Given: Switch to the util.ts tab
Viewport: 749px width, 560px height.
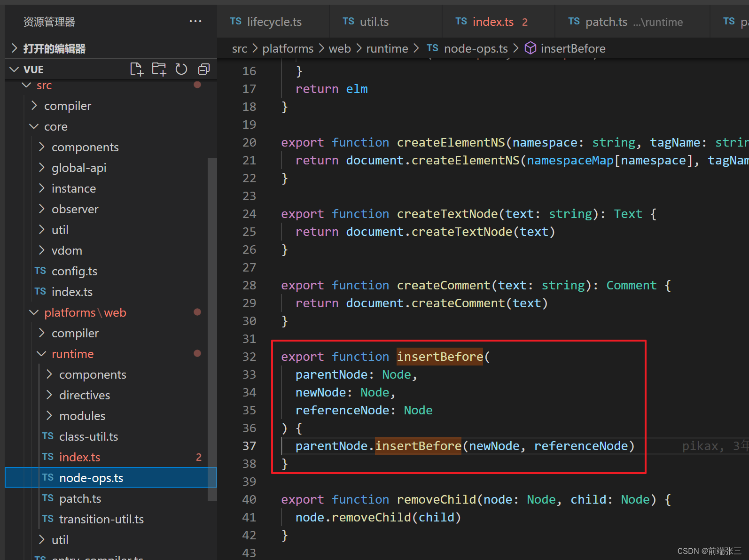Looking at the screenshot, I should 386,22.
